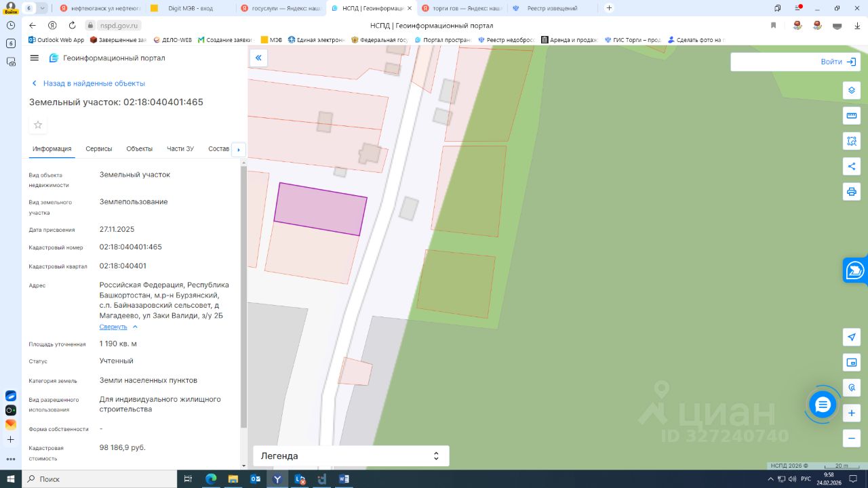The image size is (868, 488).
Task: Go to my location on map
Action: point(852,338)
